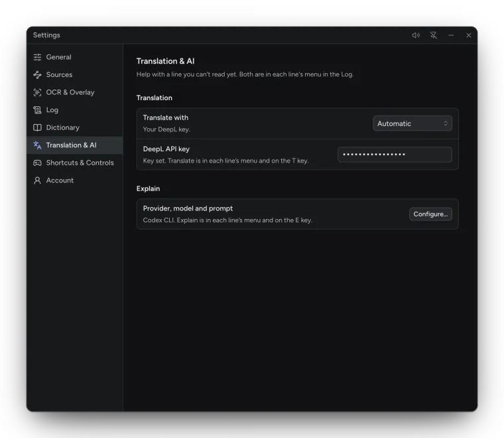Click the Shortcuts & Controls gamepad icon
This screenshot has height=438, width=504.
[37, 163]
